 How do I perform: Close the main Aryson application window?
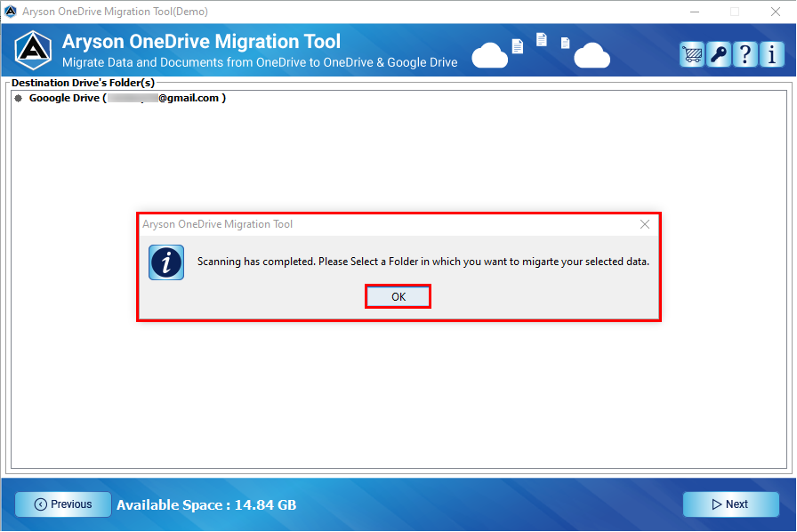pos(775,12)
